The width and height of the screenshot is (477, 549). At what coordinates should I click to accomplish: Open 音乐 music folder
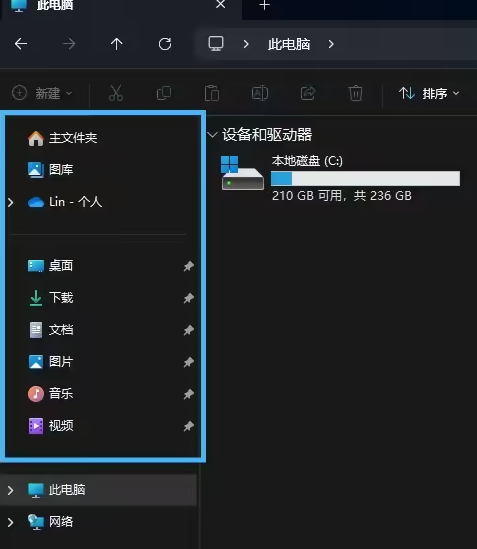61,394
